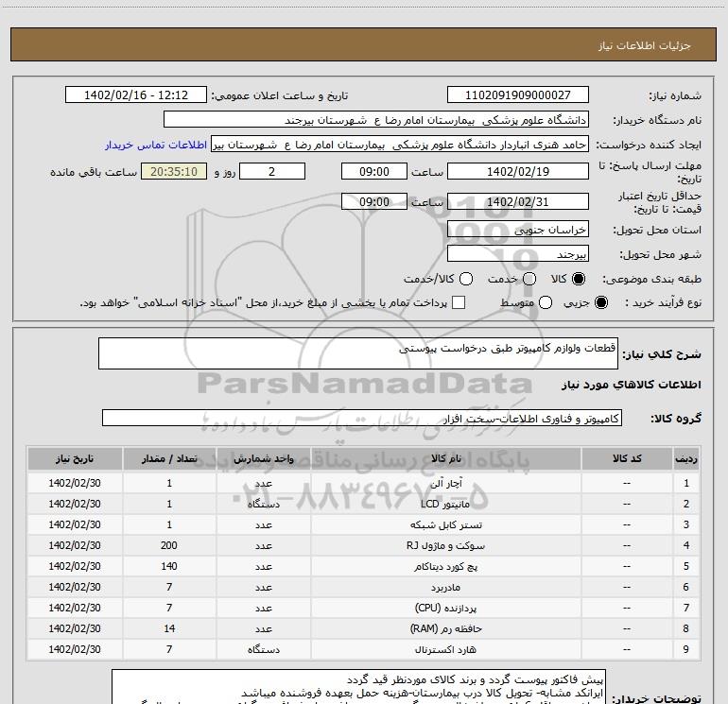Select the جزیی purchase type radio

click(x=601, y=302)
